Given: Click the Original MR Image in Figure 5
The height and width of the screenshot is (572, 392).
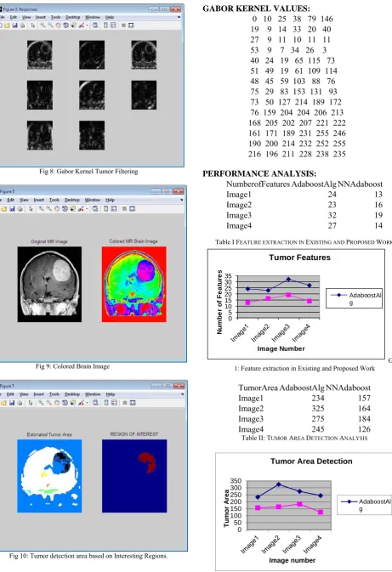Looking at the screenshot, I should 49,284.
